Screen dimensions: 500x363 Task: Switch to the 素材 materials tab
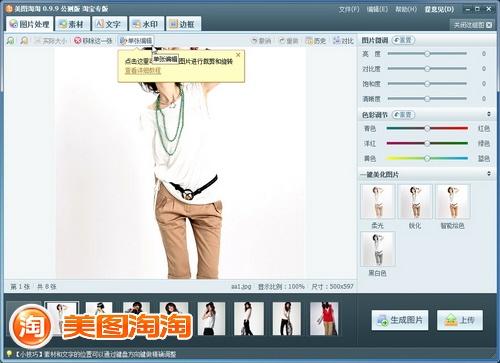coord(72,24)
